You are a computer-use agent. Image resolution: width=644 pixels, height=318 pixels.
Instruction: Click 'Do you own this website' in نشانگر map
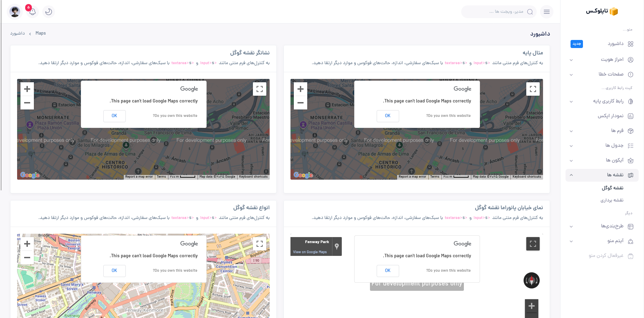pos(175,116)
